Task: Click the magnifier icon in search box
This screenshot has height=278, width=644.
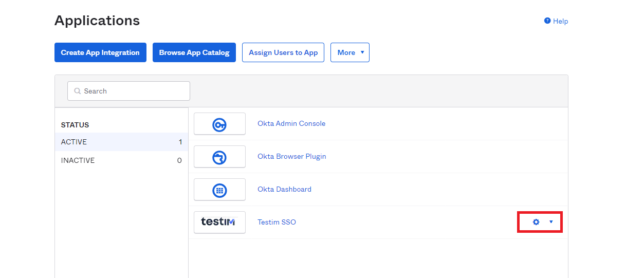Action: 78,91
